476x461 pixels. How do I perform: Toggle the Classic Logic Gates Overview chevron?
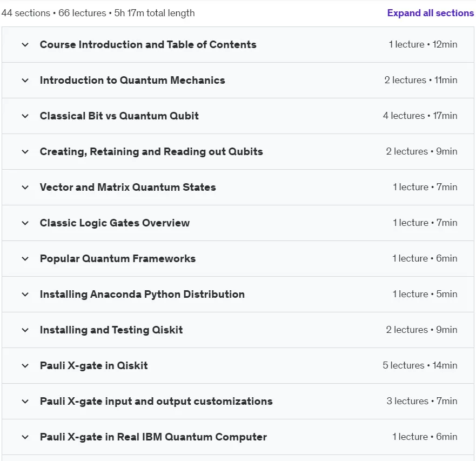click(25, 223)
